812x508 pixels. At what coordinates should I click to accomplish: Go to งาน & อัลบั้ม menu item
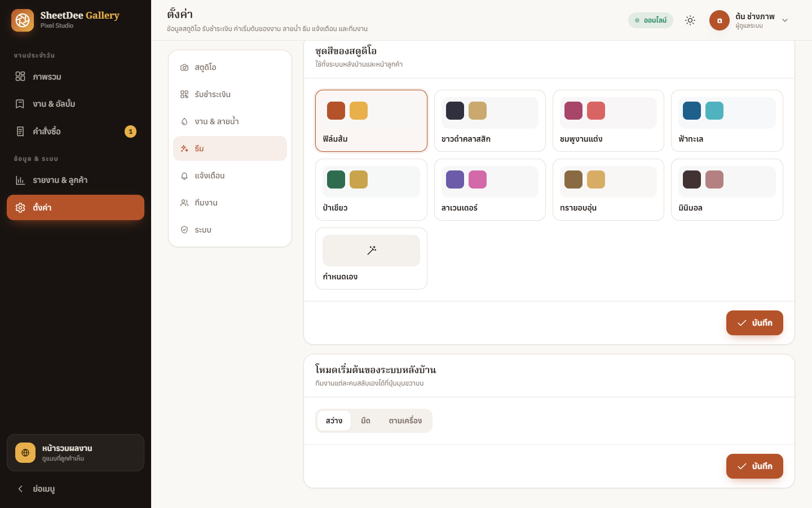tap(76, 104)
